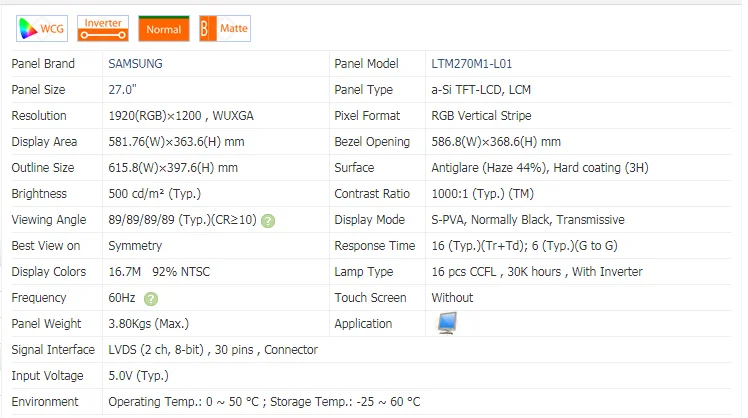Open the Viewing Angle help question mark
This screenshot has width=748, height=418.
(x=268, y=221)
